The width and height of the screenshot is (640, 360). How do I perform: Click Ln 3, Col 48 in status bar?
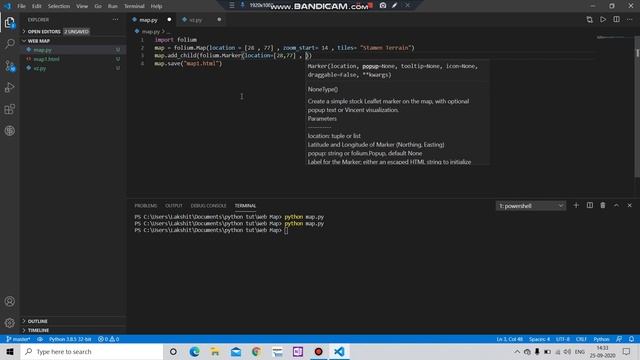tap(509, 339)
